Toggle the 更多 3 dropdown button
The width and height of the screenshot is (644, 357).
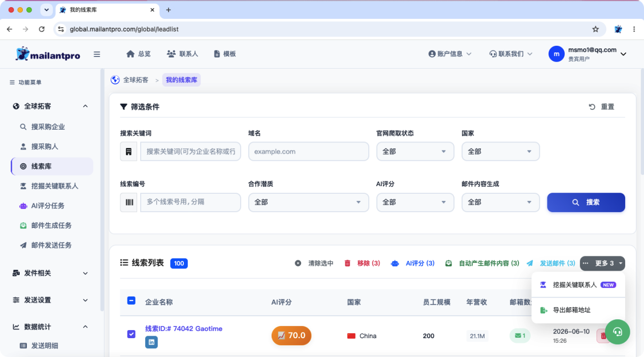[x=602, y=263]
